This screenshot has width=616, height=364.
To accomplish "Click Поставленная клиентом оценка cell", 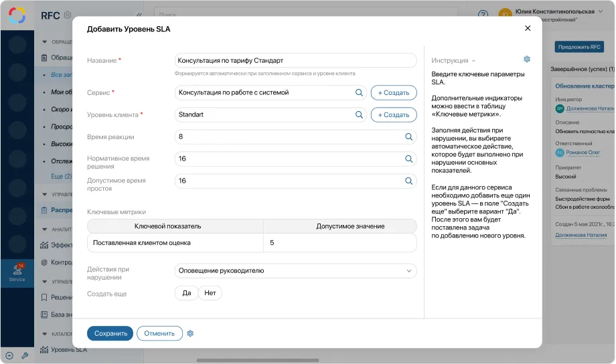I will (x=175, y=243).
